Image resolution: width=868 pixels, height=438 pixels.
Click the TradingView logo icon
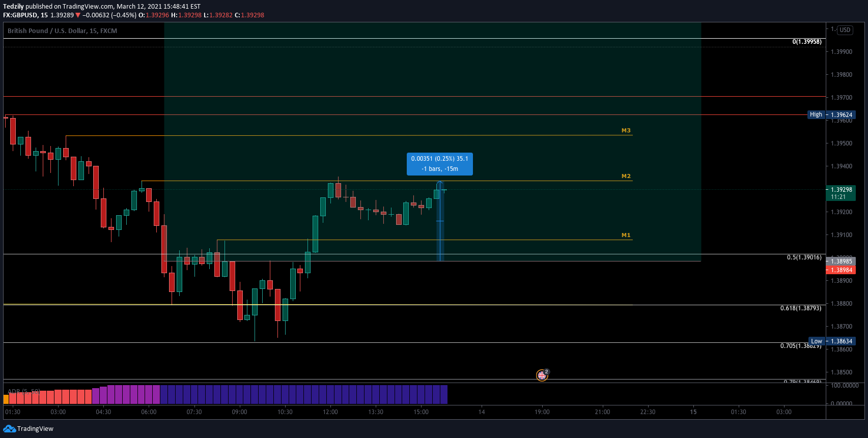tap(9, 429)
